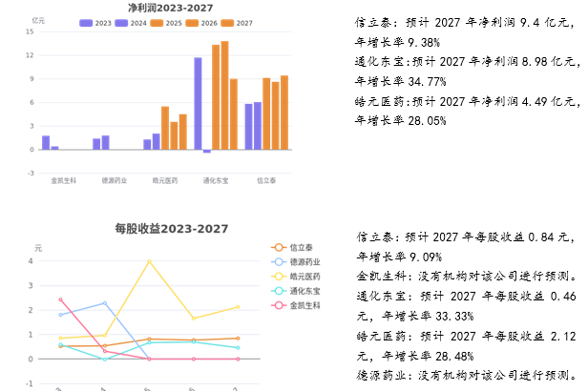Click the text line 年增长率 9.38%
Screen dimensions: 588x391
[397, 42]
